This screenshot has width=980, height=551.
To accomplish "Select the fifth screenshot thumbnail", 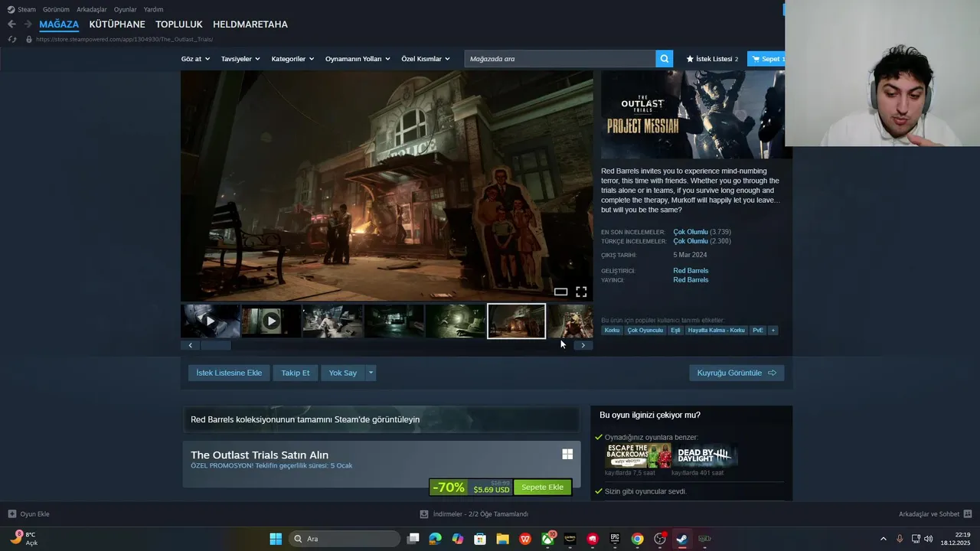I will 456,321.
